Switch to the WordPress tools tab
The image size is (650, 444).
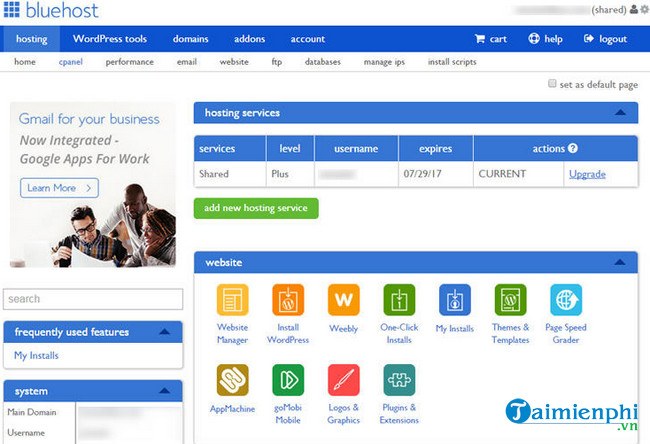(110, 39)
